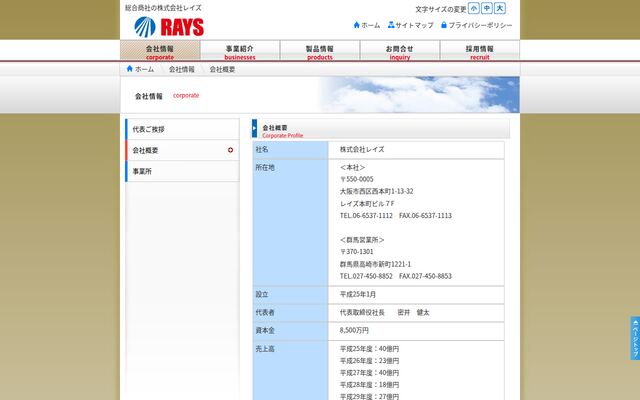Image resolution: width=640 pixels, height=400 pixels.
Task: Click the address 群馬県高崎市新町1221-1
Action: 375,264
